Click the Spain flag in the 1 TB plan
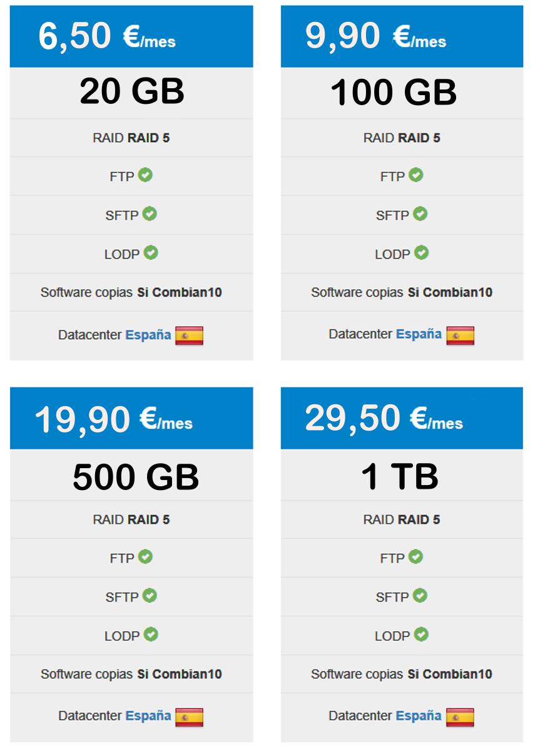Screen dimensions: 560x751 coord(460,717)
